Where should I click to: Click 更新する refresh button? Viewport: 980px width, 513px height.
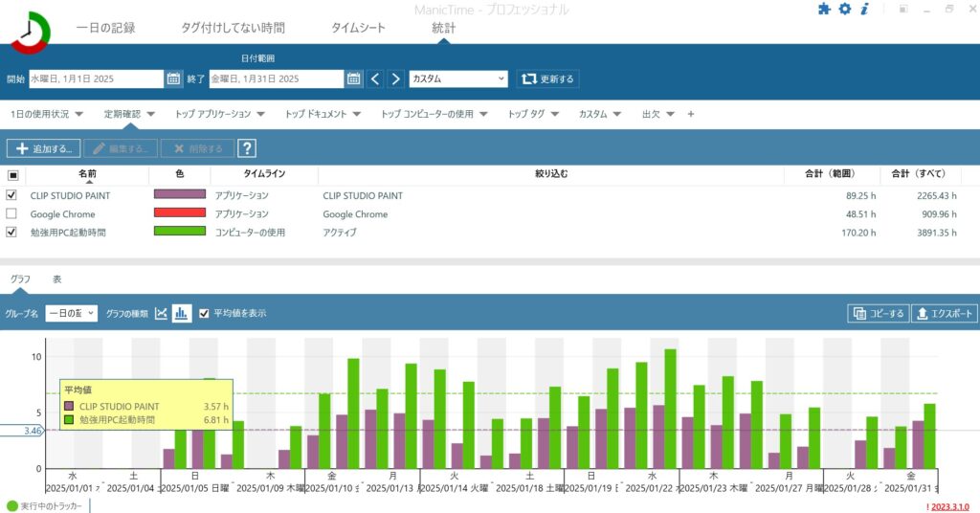click(x=547, y=78)
